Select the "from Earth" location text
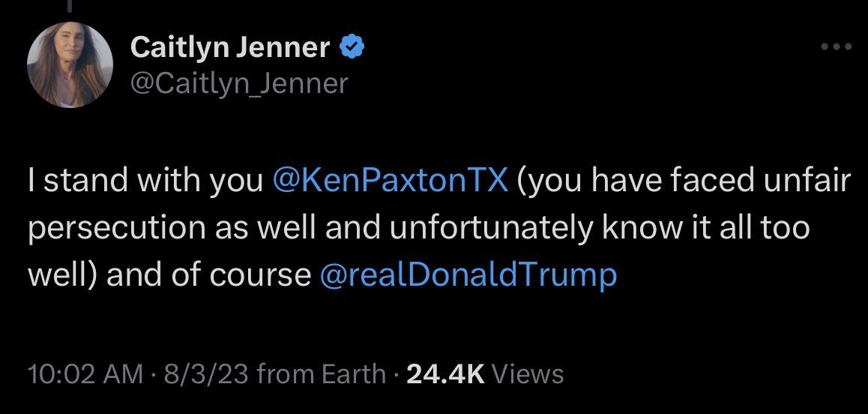The image size is (868, 414). pos(321,373)
